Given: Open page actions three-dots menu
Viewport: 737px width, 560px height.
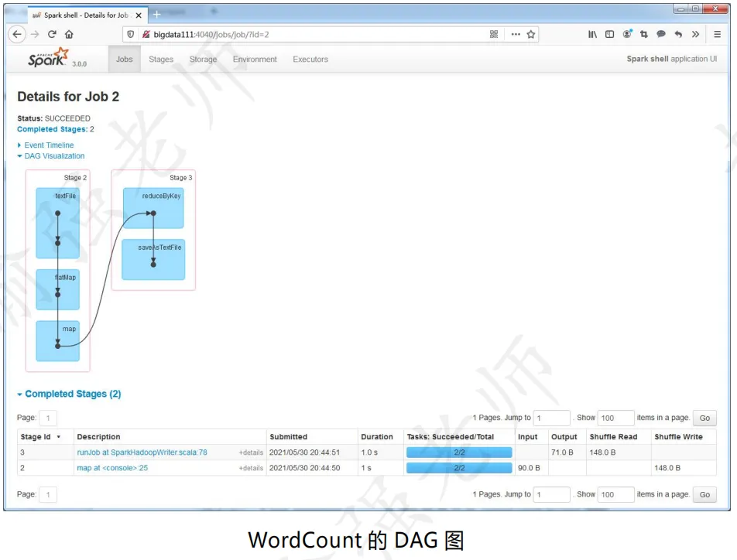Looking at the screenshot, I should click(516, 34).
